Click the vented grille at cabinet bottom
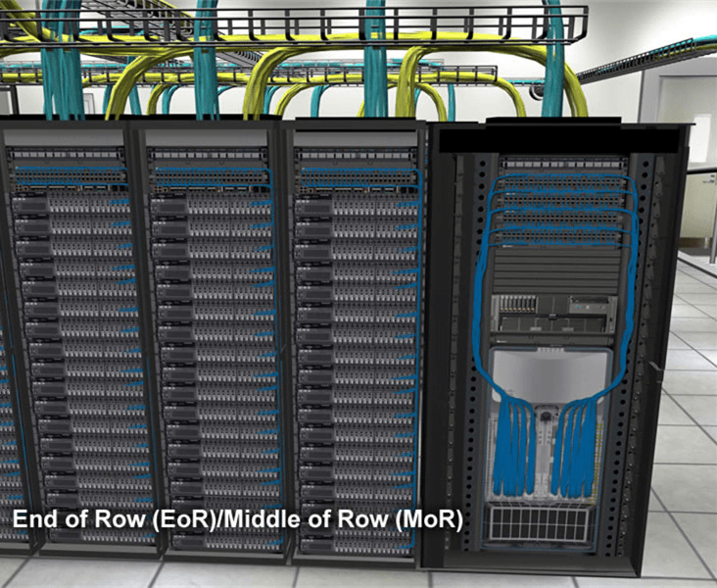Viewport: 717px width, 588px height. coord(537,523)
